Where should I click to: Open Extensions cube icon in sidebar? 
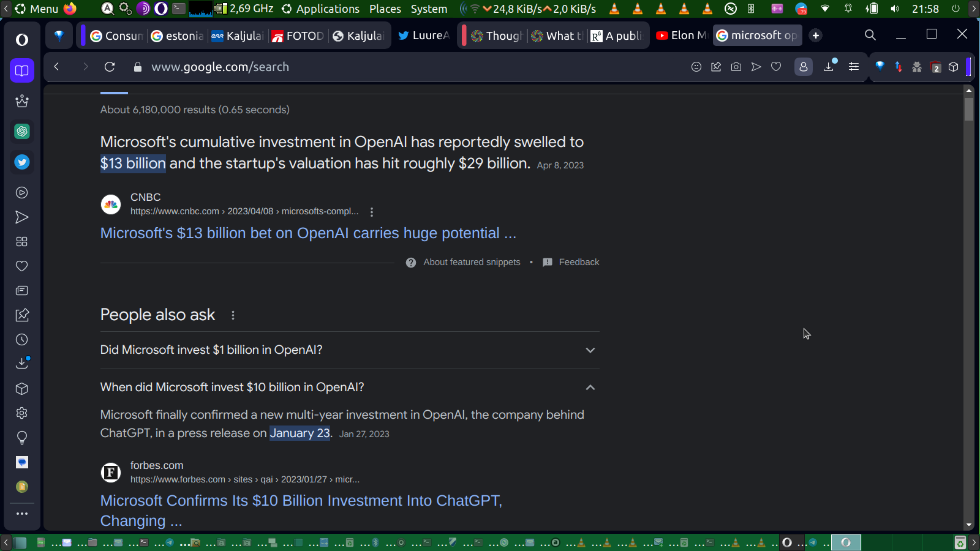22,389
